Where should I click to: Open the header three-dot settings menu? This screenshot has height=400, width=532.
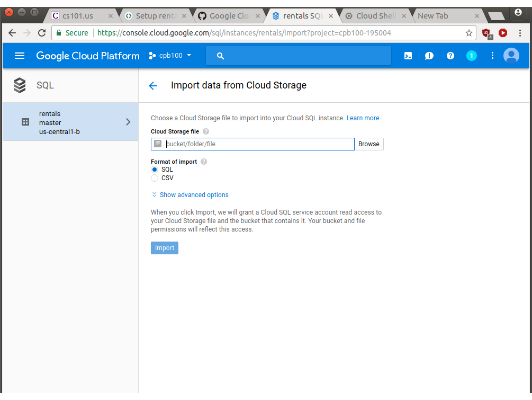pos(492,56)
